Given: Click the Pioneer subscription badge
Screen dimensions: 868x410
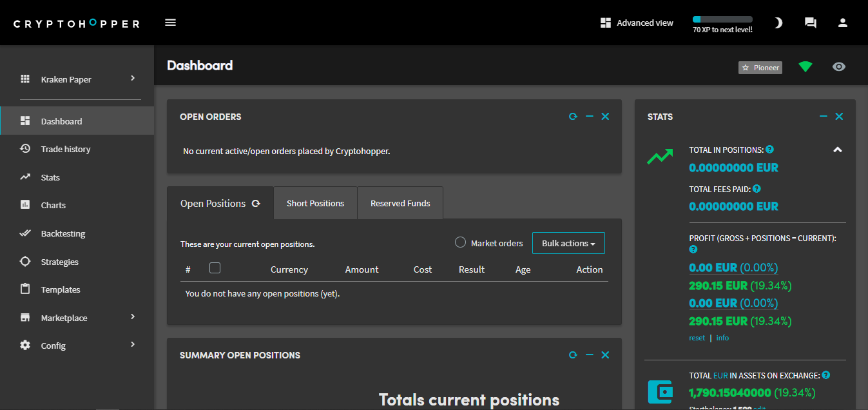Looking at the screenshot, I should coord(760,67).
